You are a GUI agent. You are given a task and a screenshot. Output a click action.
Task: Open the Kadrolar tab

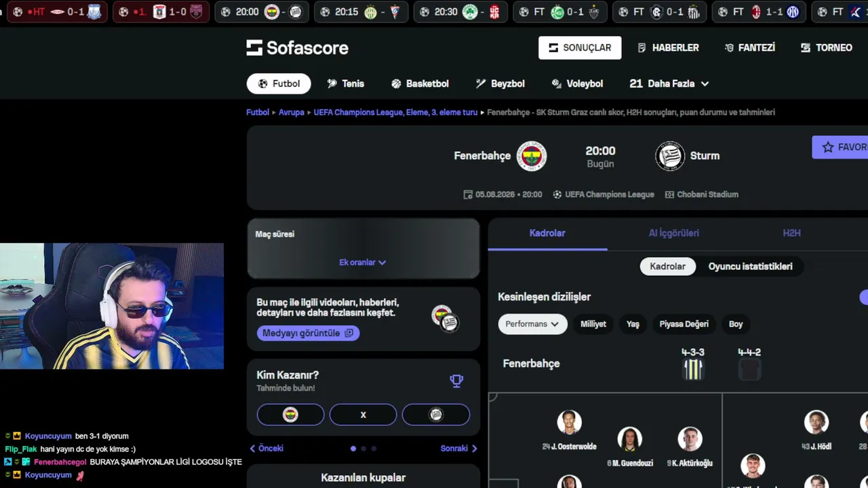click(547, 233)
